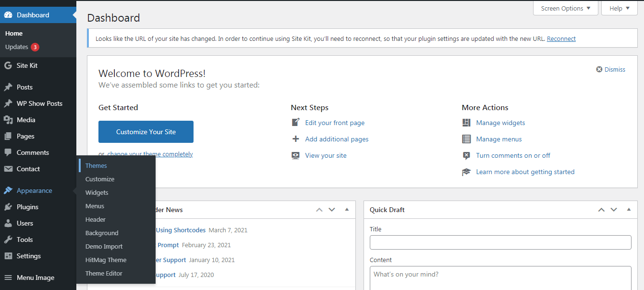
Task: Click the Dashboard page heading text
Action: (x=114, y=18)
